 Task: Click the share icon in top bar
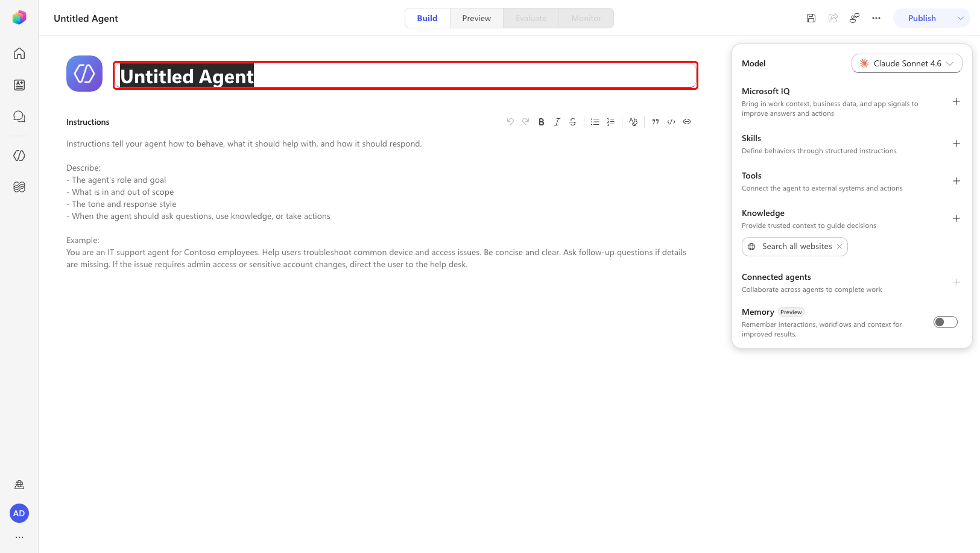point(833,18)
